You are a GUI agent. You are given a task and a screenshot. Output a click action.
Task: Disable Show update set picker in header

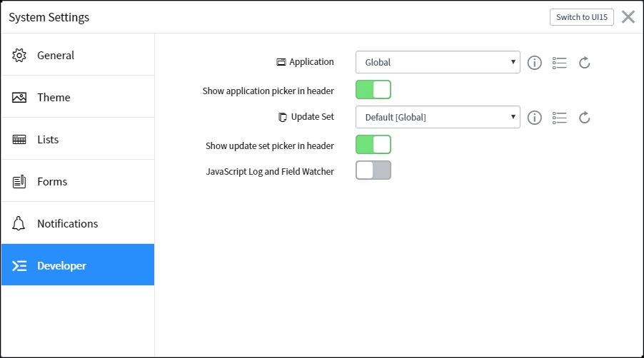click(373, 145)
